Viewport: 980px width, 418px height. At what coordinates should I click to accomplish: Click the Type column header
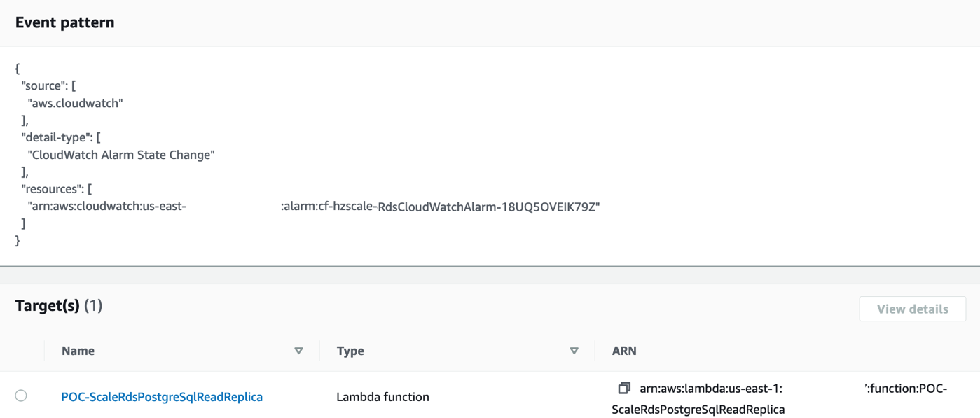350,351
